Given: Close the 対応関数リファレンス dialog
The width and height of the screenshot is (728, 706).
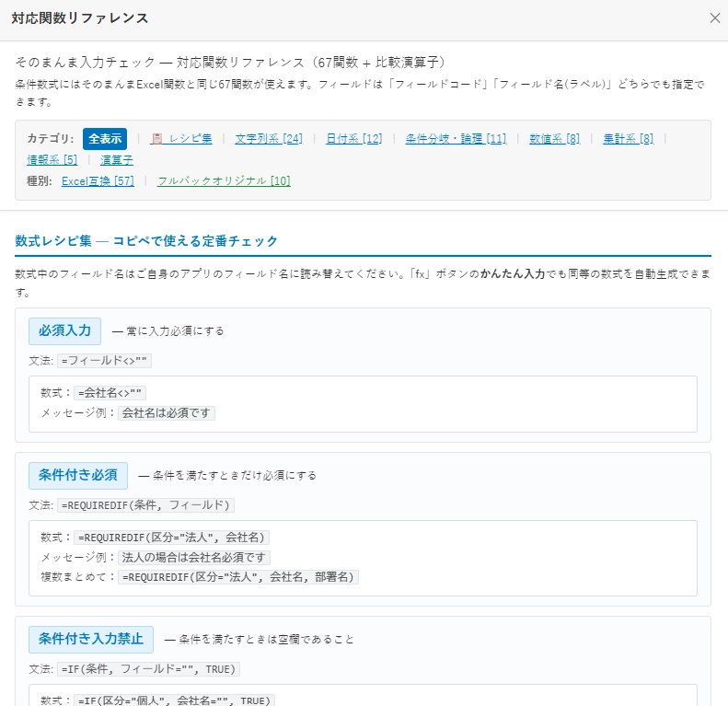Looking at the screenshot, I should pyautogui.click(x=714, y=18).
